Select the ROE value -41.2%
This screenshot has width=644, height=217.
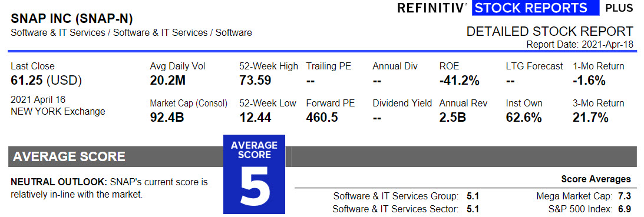click(459, 81)
